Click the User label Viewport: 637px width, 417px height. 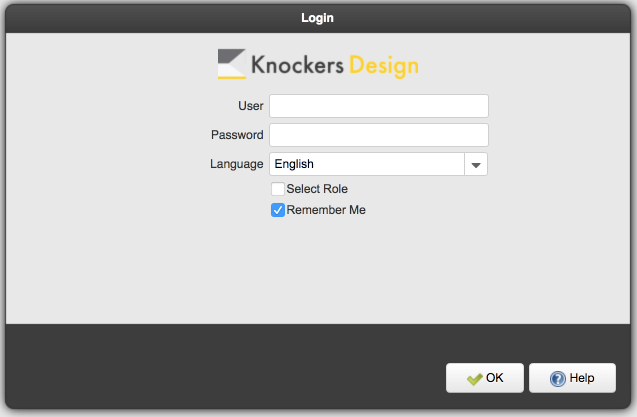click(x=251, y=106)
